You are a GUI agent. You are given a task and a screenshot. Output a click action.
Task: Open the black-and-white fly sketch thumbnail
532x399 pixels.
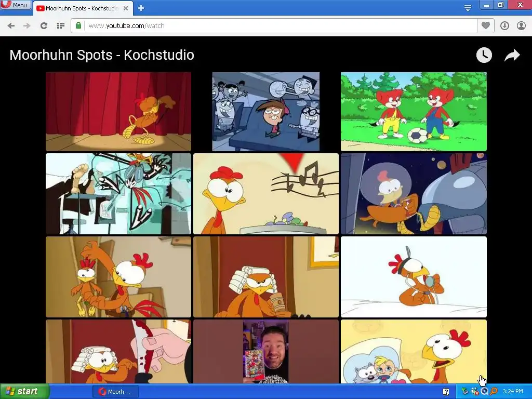coord(118,194)
